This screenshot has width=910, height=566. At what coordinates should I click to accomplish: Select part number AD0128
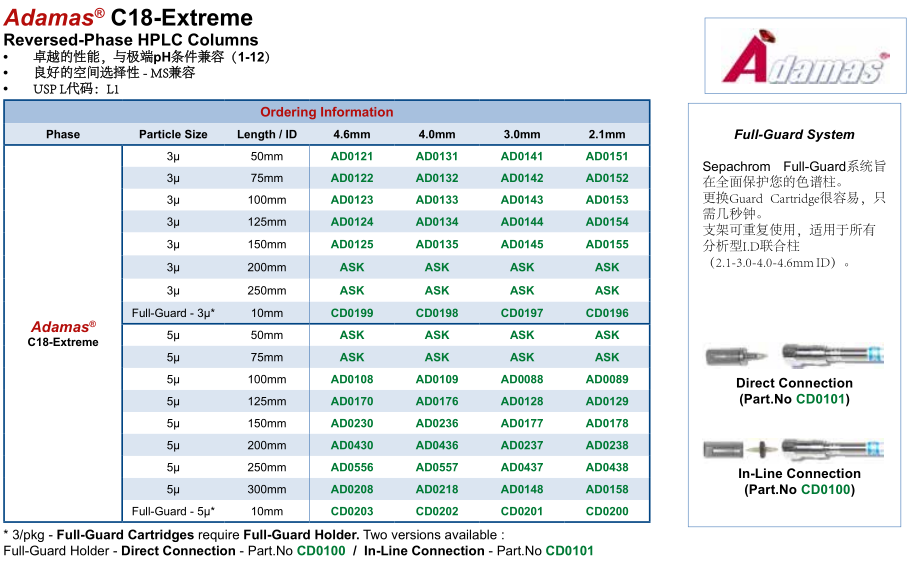522,401
